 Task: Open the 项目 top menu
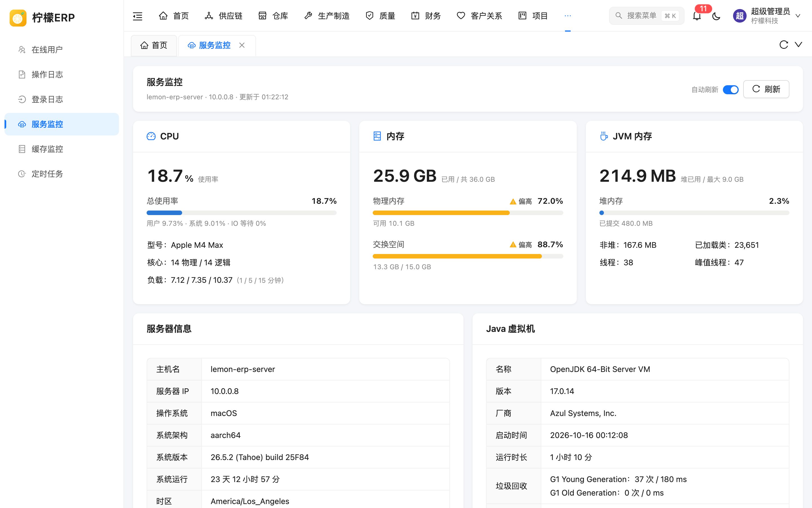tap(533, 16)
